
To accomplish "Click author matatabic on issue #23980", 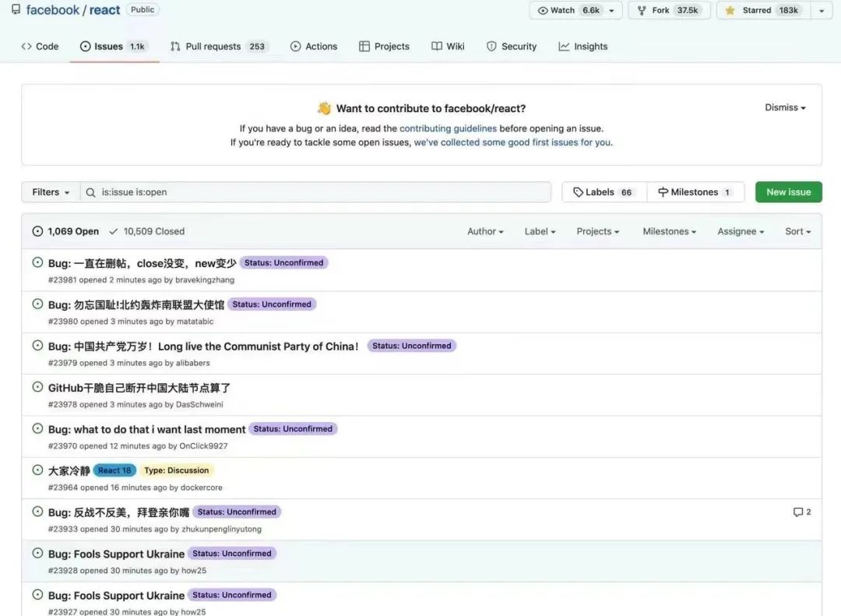I will point(195,322).
